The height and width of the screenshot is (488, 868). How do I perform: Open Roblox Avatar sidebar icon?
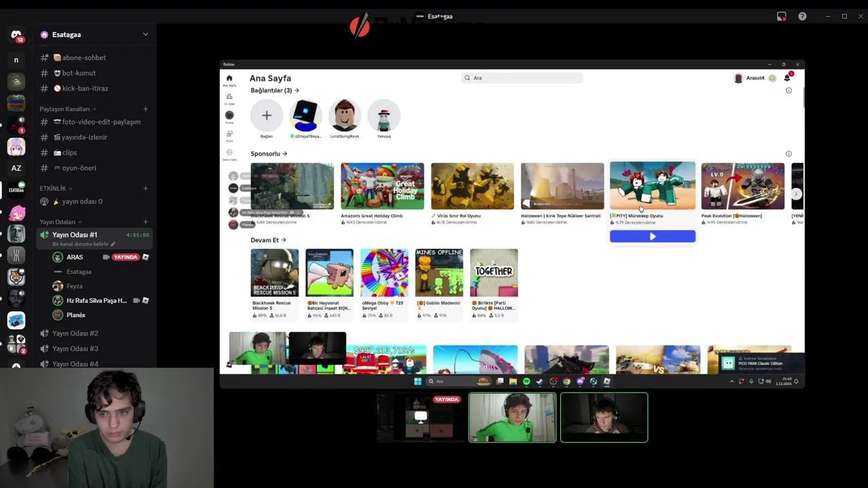(x=229, y=117)
